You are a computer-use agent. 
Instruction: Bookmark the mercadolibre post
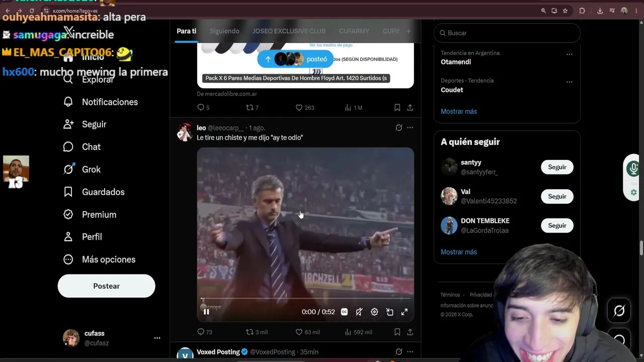[x=397, y=108]
